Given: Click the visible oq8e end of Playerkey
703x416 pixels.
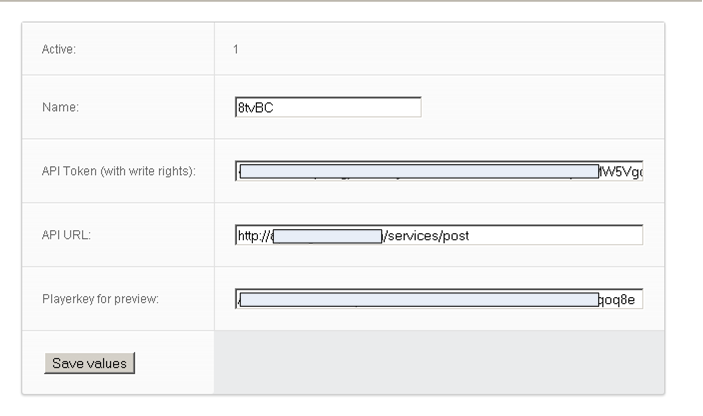Looking at the screenshot, I should click(x=620, y=299).
